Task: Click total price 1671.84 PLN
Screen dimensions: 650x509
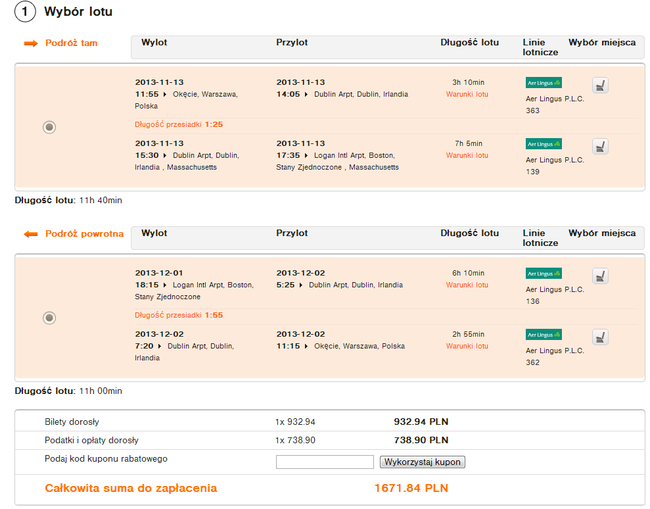Action: [x=411, y=488]
